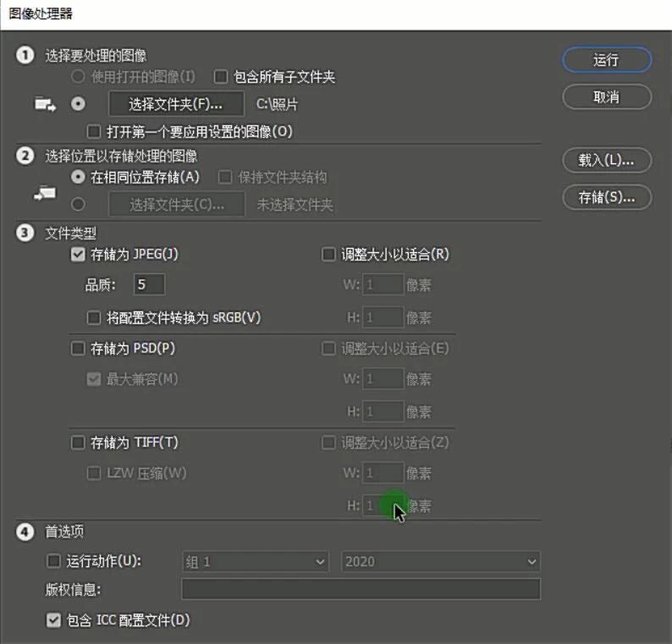Click the C:\照片 folder path text

tap(277, 104)
